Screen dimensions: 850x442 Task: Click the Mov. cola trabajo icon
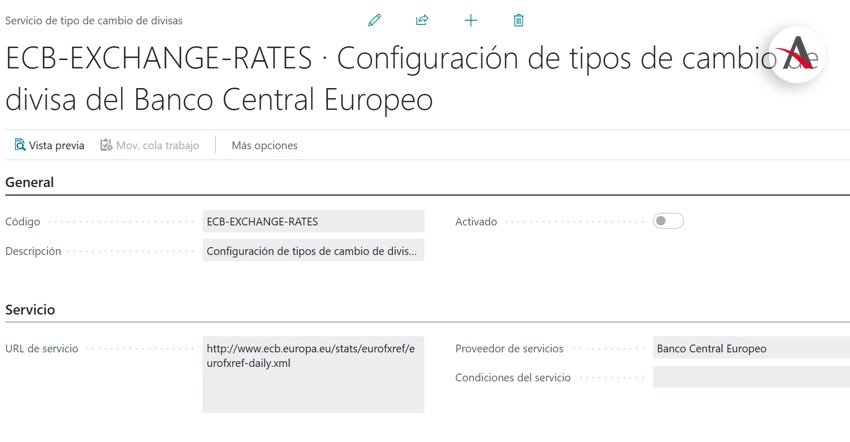pyautogui.click(x=106, y=145)
